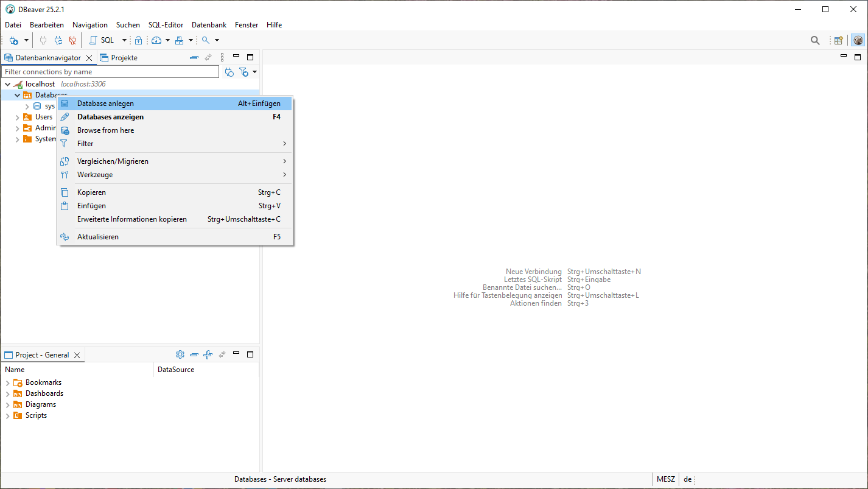The width and height of the screenshot is (868, 489).
Task: Click the blue plus icon in Project panel
Action: click(208, 354)
